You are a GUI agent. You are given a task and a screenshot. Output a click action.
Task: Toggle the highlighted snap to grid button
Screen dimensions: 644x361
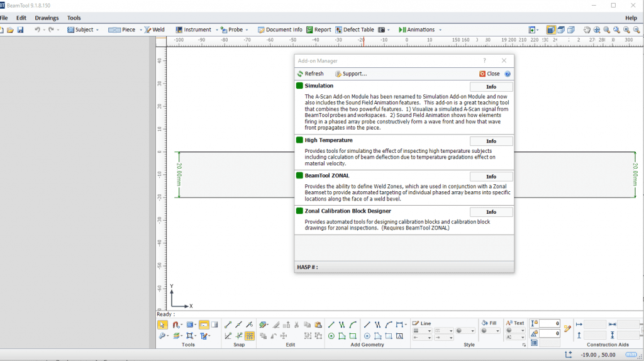tap(250, 336)
